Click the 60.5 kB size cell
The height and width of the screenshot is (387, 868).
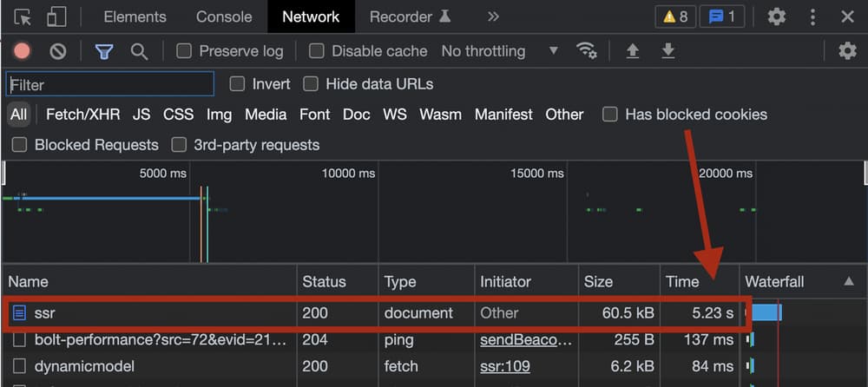628,313
